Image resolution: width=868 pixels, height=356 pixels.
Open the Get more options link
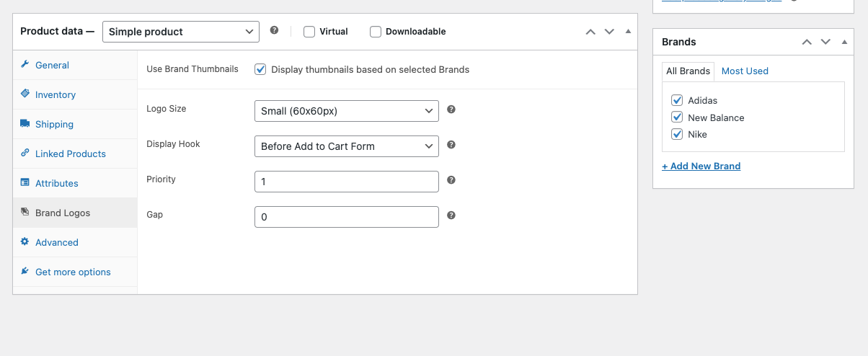(x=73, y=272)
